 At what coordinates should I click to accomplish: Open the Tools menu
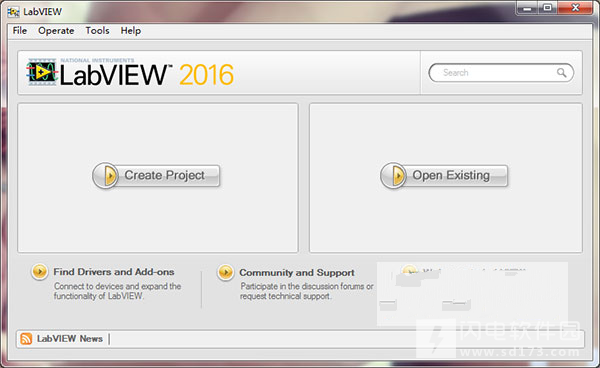point(97,31)
